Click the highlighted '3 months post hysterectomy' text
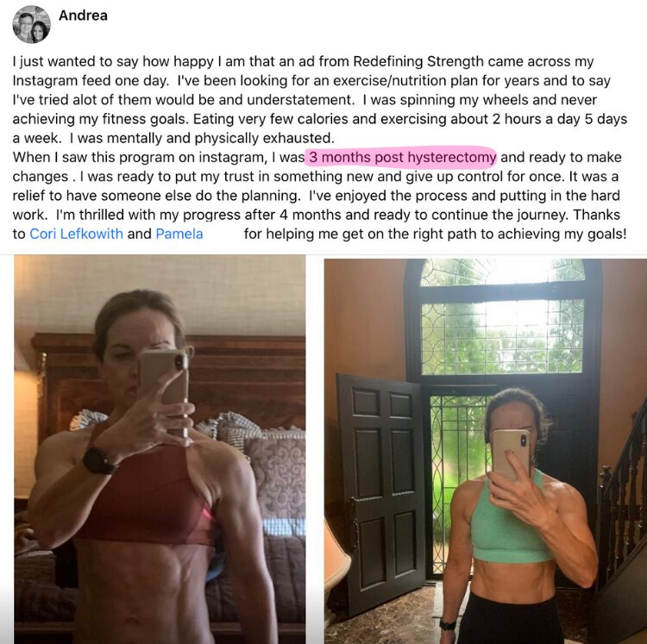The image size is (647, 644). click(402, 157)
